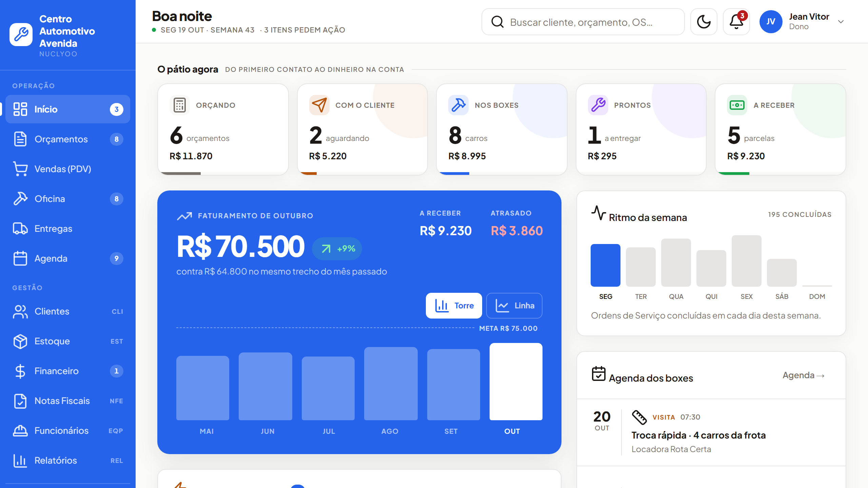Switch the chart to Linha view
This screenshot has width=868, height=488.
(x=514, y=306)
